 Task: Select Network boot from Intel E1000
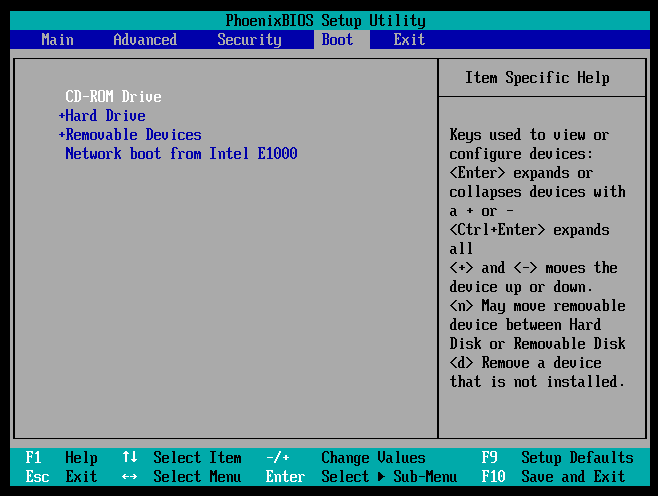click(181, 154)
